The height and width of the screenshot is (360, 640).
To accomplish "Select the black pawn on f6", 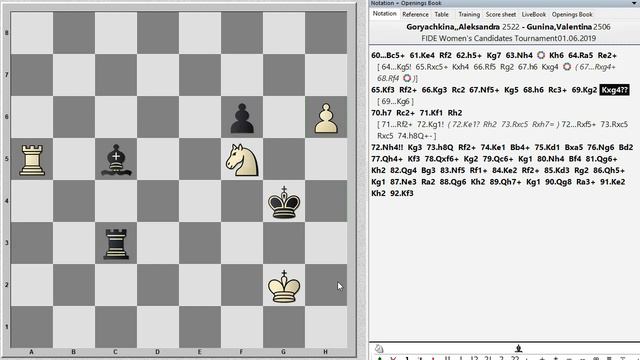I will (x=242, y=118).
